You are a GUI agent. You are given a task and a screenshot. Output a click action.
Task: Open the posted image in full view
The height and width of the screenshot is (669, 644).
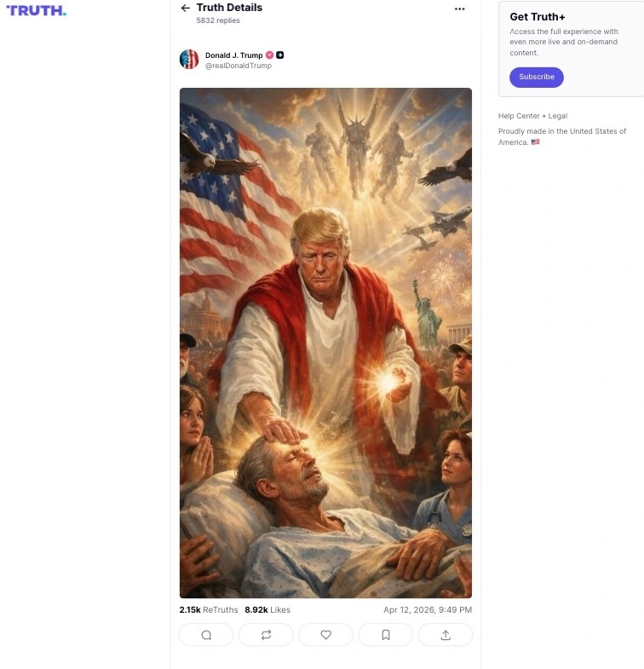[325, 343]
